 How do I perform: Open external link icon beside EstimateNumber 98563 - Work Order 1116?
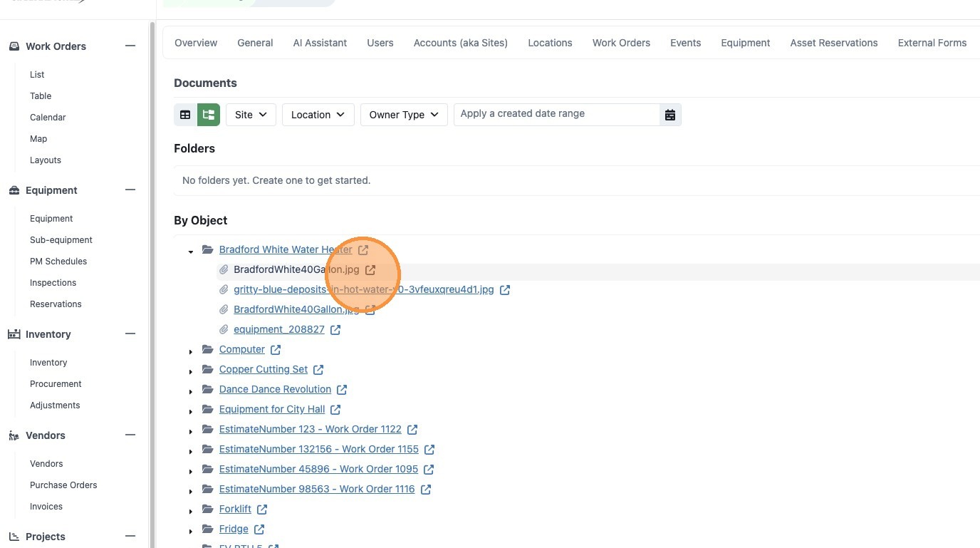(x=426, y=489)
